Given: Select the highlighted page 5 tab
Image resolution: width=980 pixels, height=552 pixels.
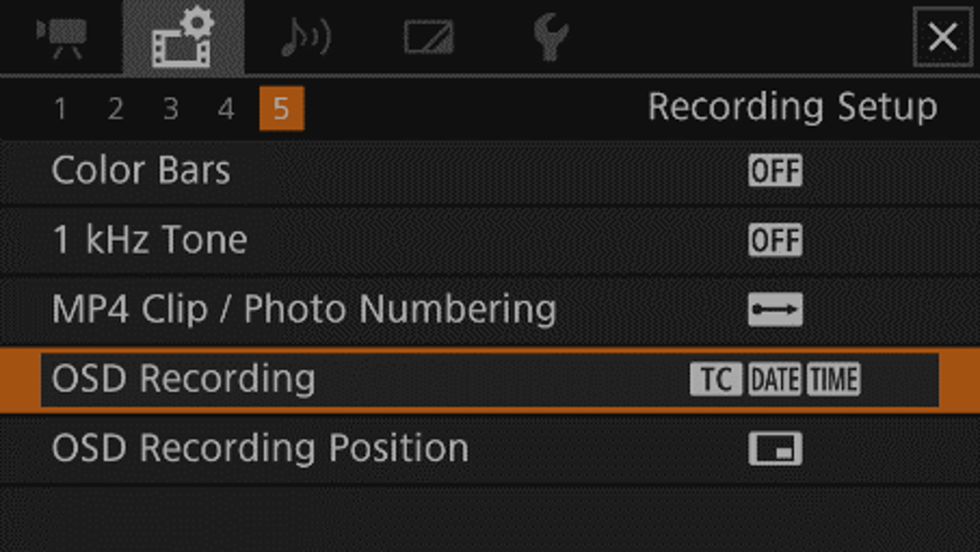Looking at the screenshot, I should tap(281, 109).
